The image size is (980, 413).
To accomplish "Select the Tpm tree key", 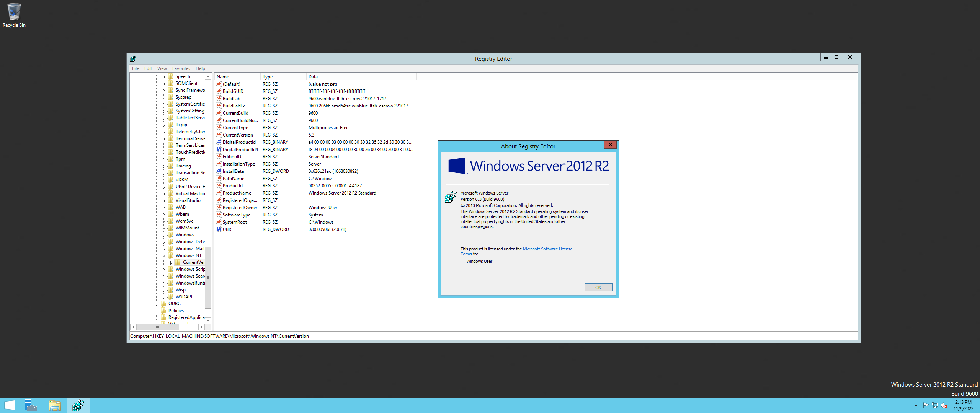I will click(180, 159).
